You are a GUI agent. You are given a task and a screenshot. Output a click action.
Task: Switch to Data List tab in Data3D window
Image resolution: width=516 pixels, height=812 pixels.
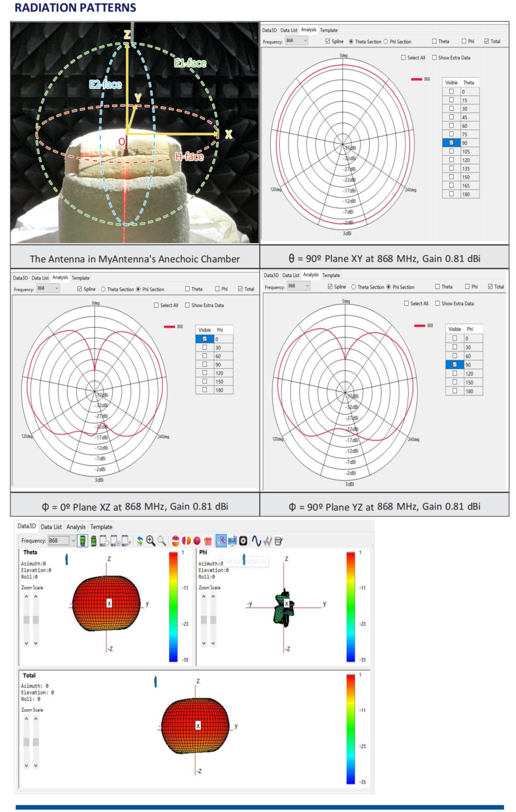point(51,527)
